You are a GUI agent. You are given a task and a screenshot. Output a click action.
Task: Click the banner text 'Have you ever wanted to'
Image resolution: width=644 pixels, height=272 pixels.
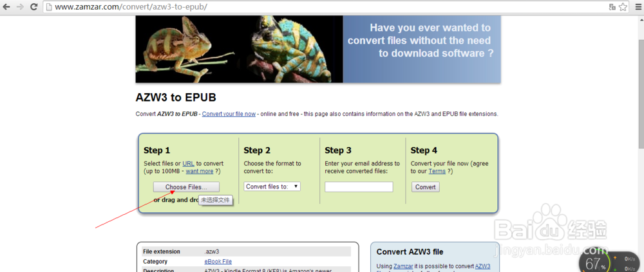click(430, 28)
